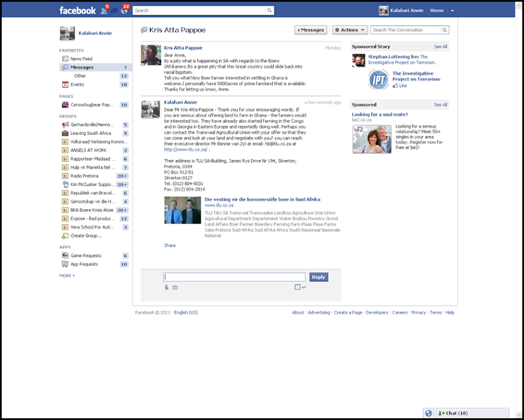Click the be2 couple ad image

click(371, 139)
